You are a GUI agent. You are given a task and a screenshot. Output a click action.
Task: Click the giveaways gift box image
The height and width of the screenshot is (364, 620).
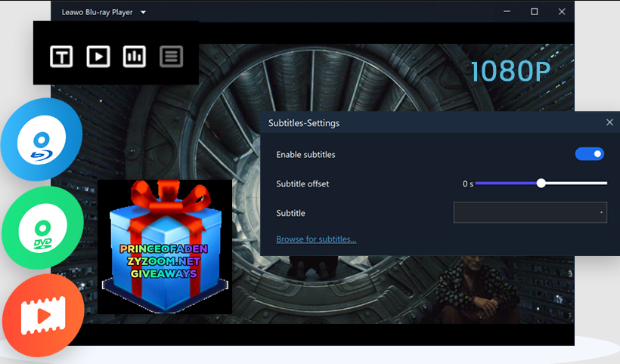[165, 247]
